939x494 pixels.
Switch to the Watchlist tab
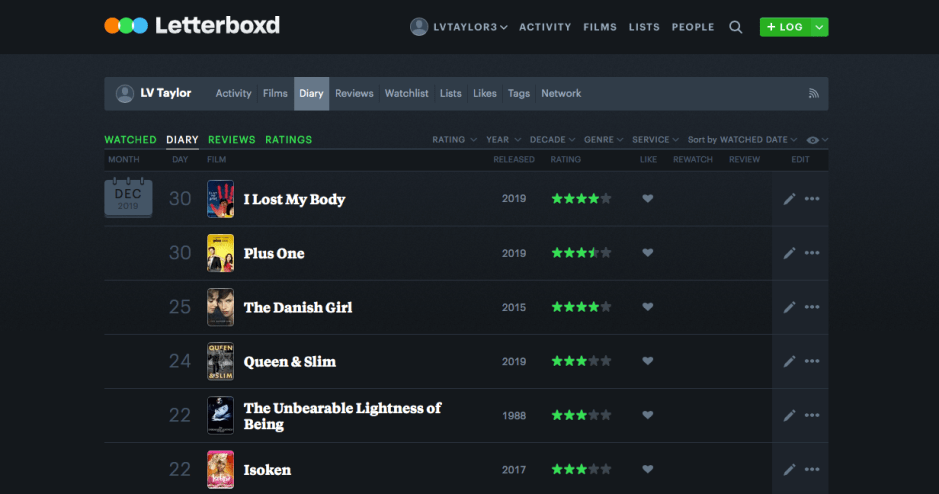(x=406, y=93)
